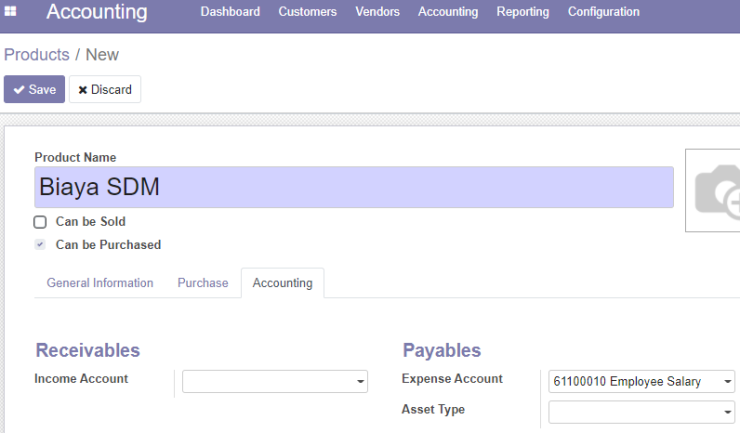
Task: Open the Vendors menu
Action: [x=378, y=11]
